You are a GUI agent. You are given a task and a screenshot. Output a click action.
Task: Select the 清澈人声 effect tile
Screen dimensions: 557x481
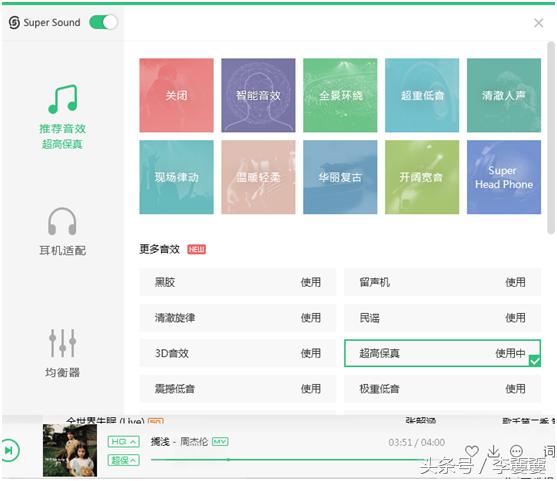(x=504, y=95)
